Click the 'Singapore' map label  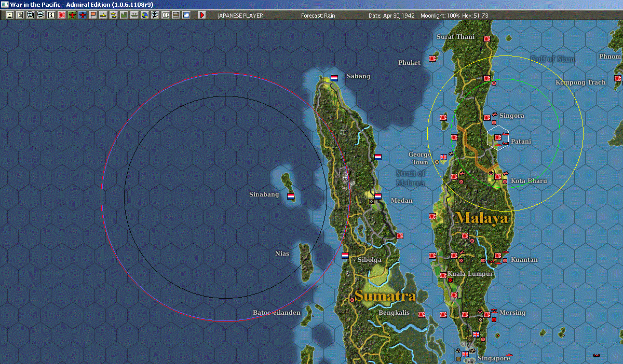tap(494, 358)
